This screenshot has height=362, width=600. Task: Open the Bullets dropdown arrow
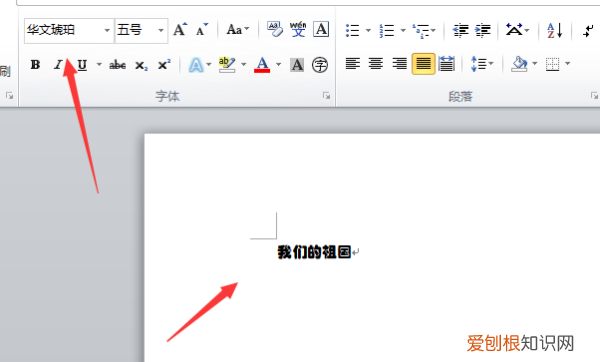[x=368, y=30]
